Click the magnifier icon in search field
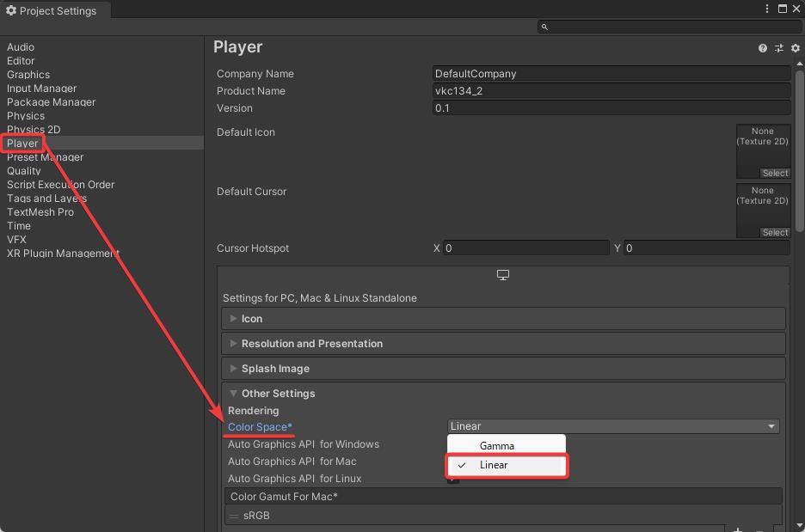805x532 pixels. coord(544,27)
